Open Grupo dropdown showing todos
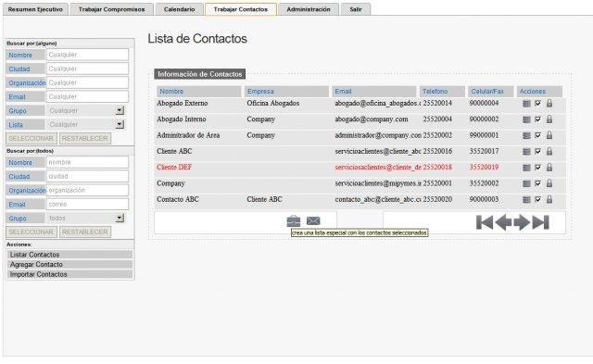This screenshot has width=593, height=364. point(120,218)
